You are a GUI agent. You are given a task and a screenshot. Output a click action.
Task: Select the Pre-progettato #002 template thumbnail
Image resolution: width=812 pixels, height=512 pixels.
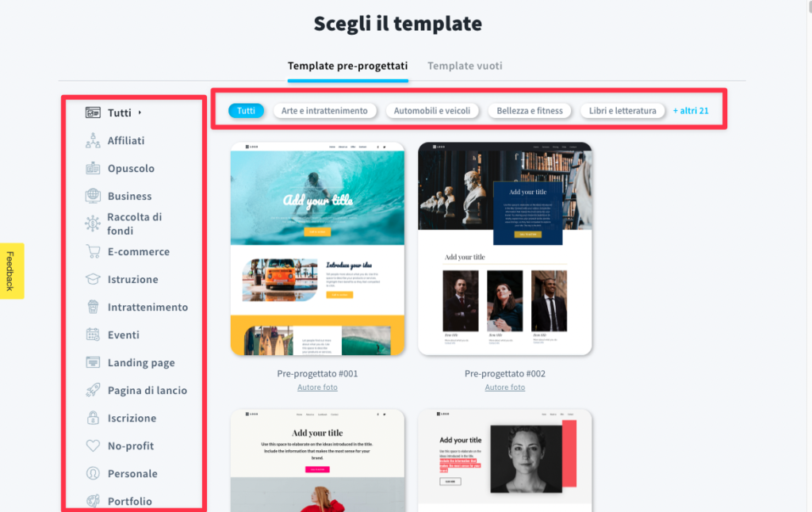coord(505,249)
